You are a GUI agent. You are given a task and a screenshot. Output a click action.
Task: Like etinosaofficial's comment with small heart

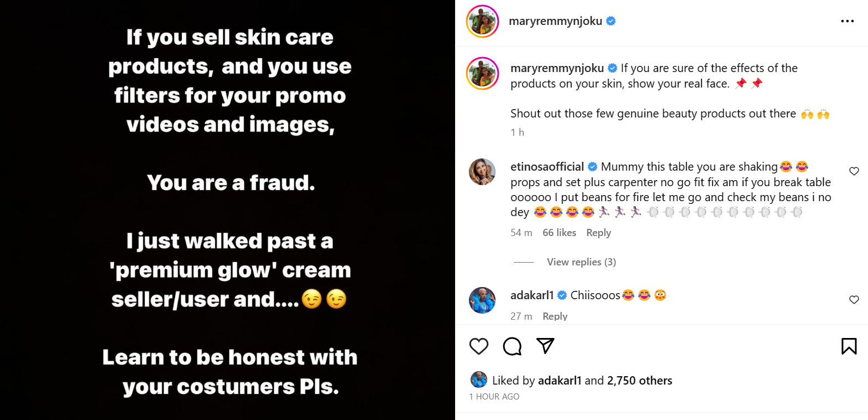854,172
